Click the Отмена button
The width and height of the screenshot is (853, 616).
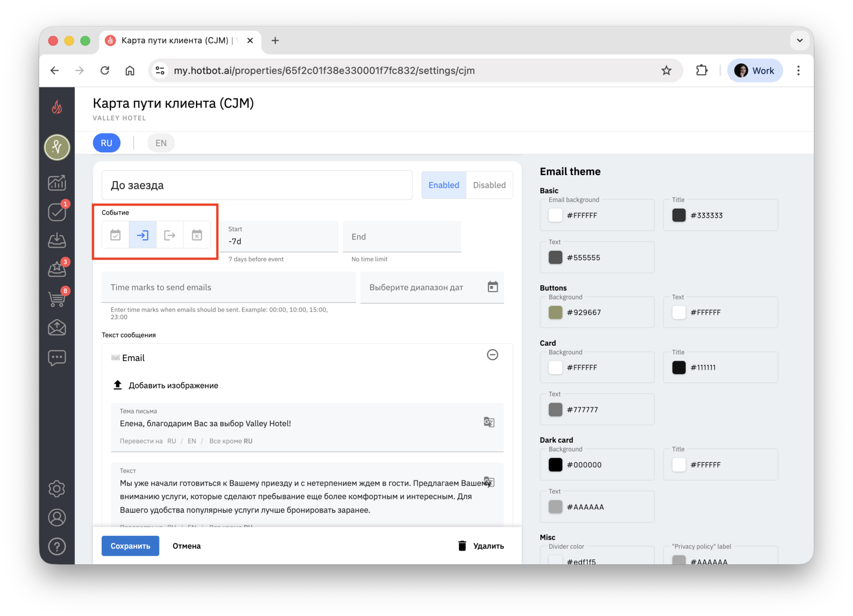(187, 546)
